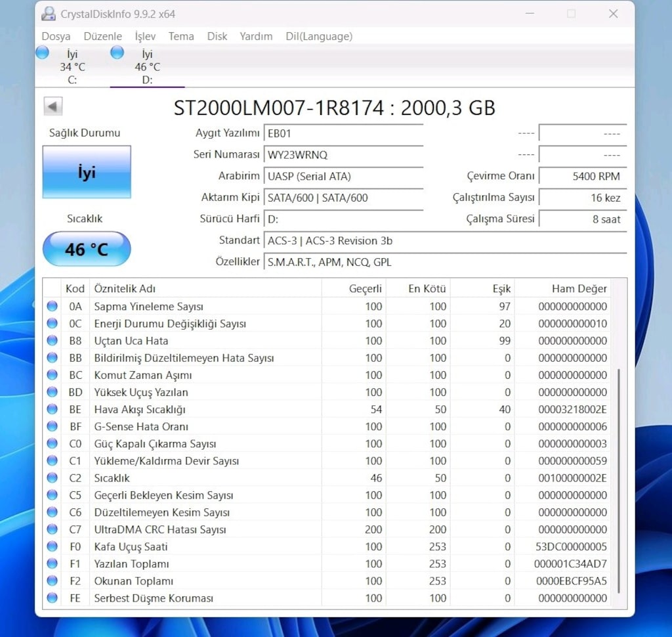Open the Dil(Language) menu

point(319,37)
